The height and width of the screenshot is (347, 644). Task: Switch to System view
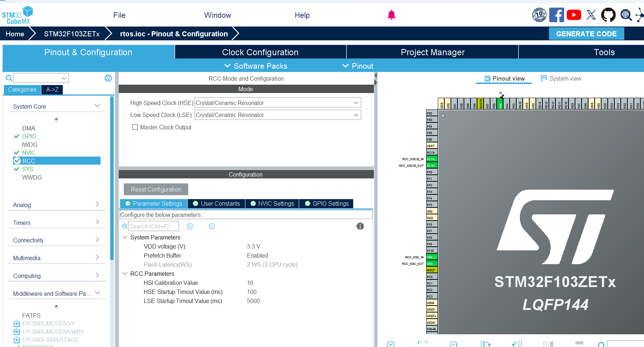pyautogui.click(x=561, y=78)
